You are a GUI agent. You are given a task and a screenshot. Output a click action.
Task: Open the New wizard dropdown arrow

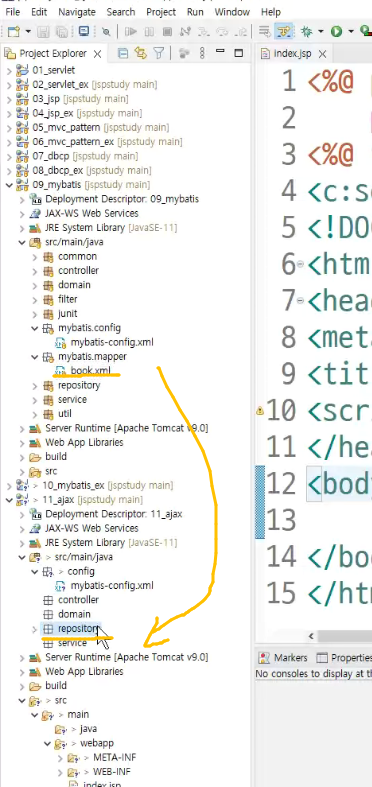coord(28,32)
